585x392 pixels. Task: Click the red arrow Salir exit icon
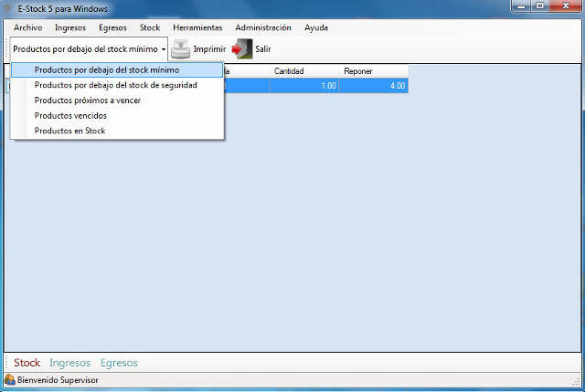[242, 48]
